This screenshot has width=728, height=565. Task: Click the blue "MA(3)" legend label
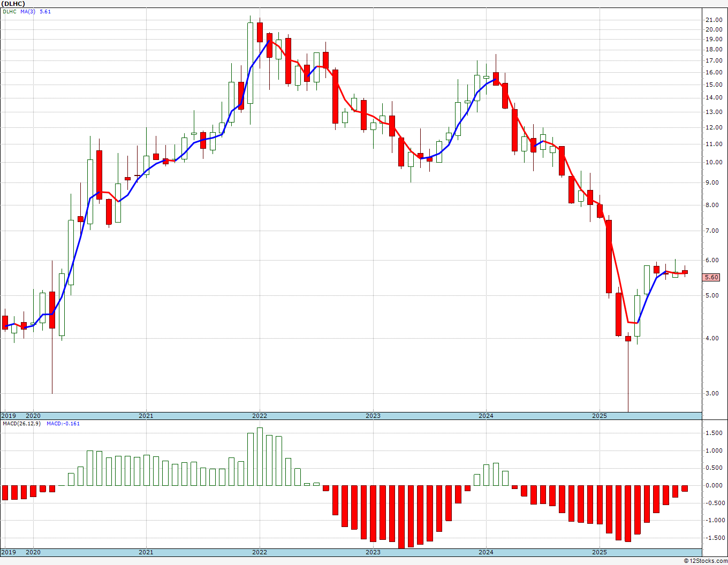(x=28, y=12)
